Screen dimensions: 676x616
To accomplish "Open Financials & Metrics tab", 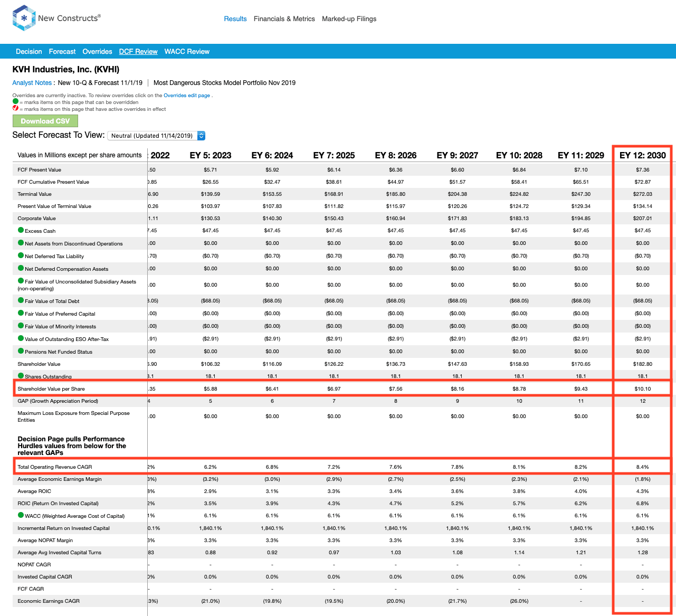I will pyautogui.click(x=284, y=19).
